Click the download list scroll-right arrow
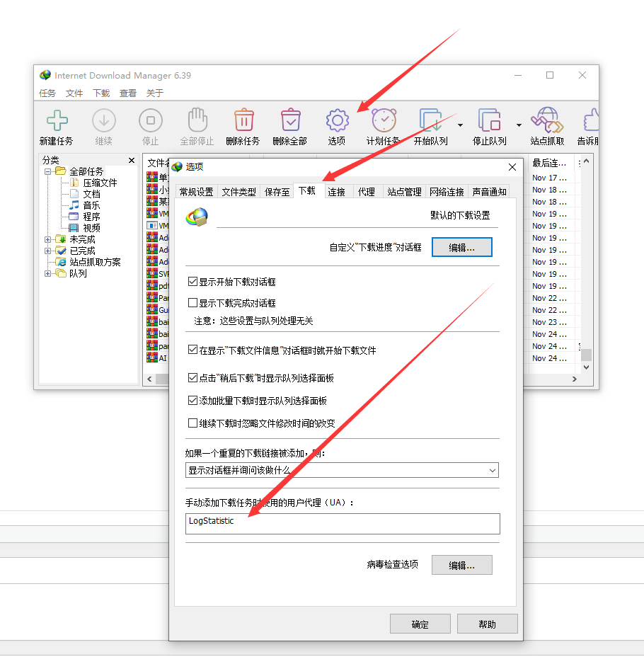Viewport: 644px width, 664px height. click(575, 379)
